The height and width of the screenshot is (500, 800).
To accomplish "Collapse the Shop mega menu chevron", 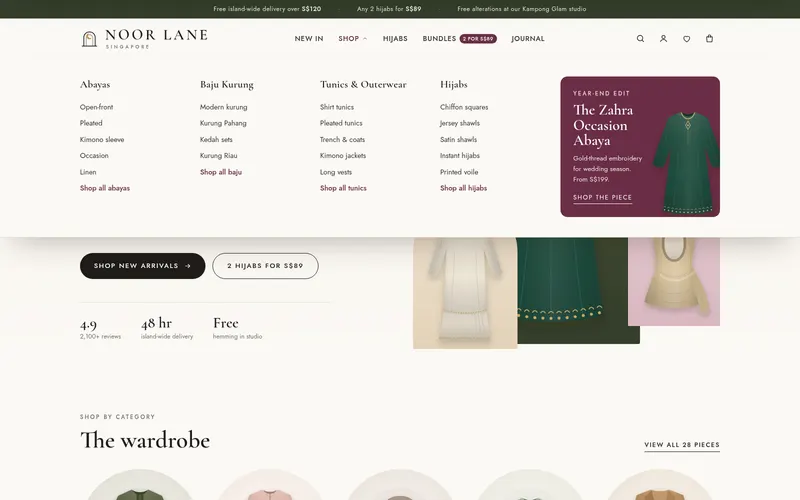I will click(365, 39).
